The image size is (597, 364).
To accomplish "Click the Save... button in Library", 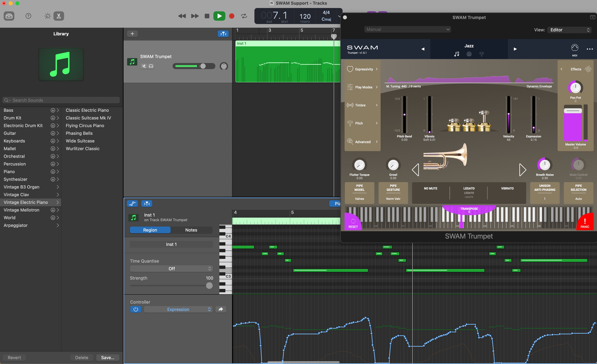I will (x=108, y=357).
